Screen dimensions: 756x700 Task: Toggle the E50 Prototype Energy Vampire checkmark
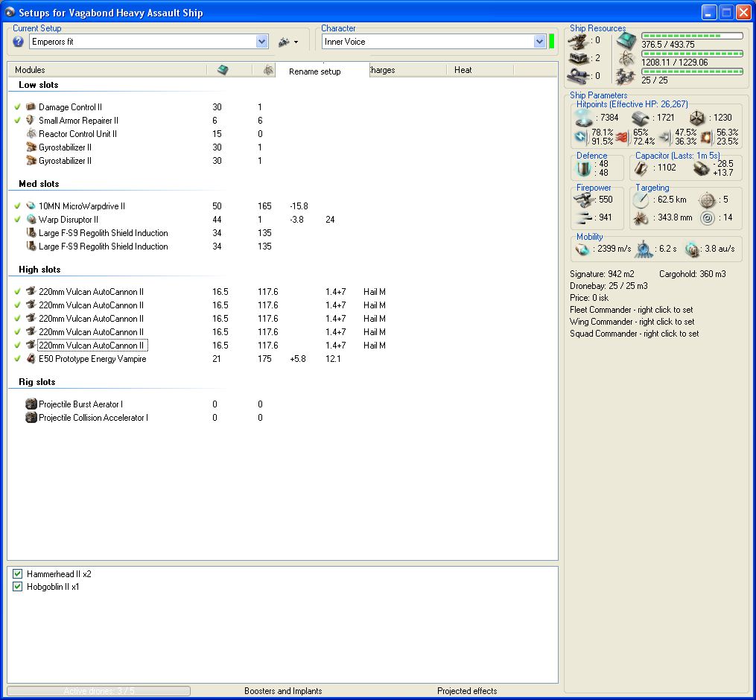point(17,359)
